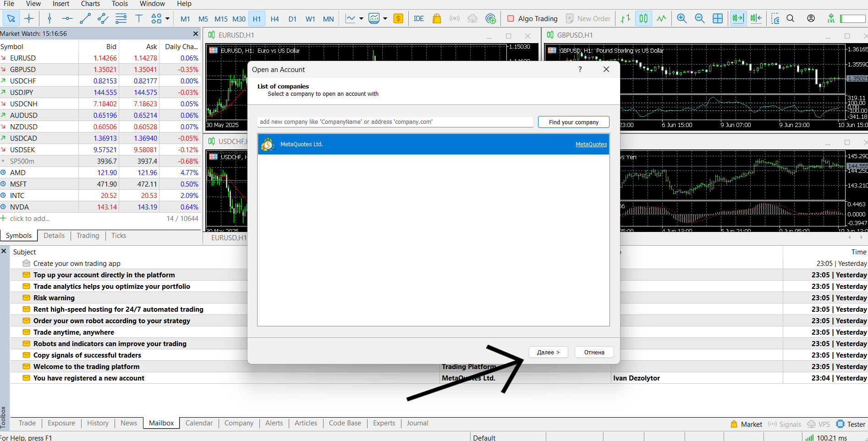Open the Market shopping bag icon

(437, 18)
